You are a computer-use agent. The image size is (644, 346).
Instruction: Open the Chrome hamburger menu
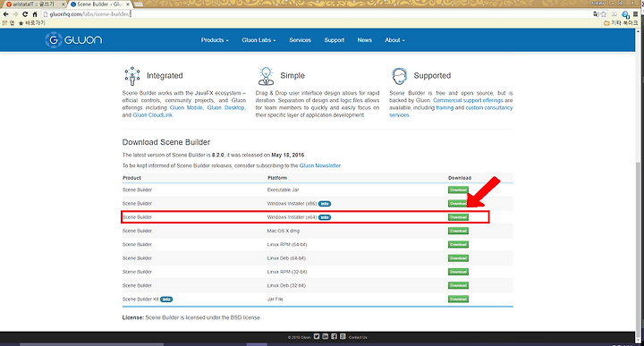click(x=635, y=14)
